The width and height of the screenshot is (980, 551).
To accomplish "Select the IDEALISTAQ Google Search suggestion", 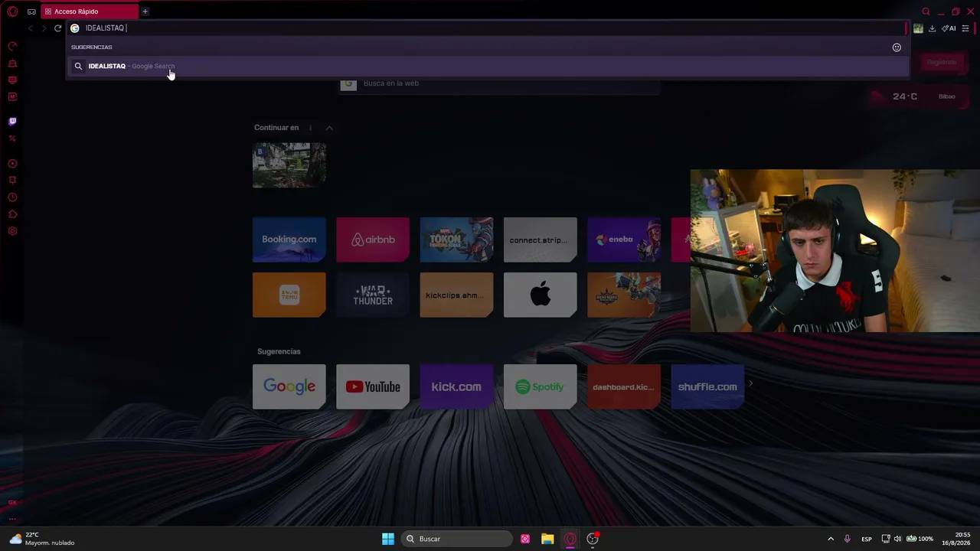I will pos(487,66).
